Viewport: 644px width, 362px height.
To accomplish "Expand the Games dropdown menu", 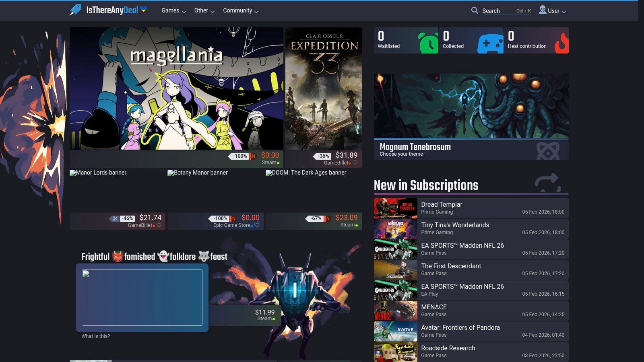I will (x=173, y=11).
